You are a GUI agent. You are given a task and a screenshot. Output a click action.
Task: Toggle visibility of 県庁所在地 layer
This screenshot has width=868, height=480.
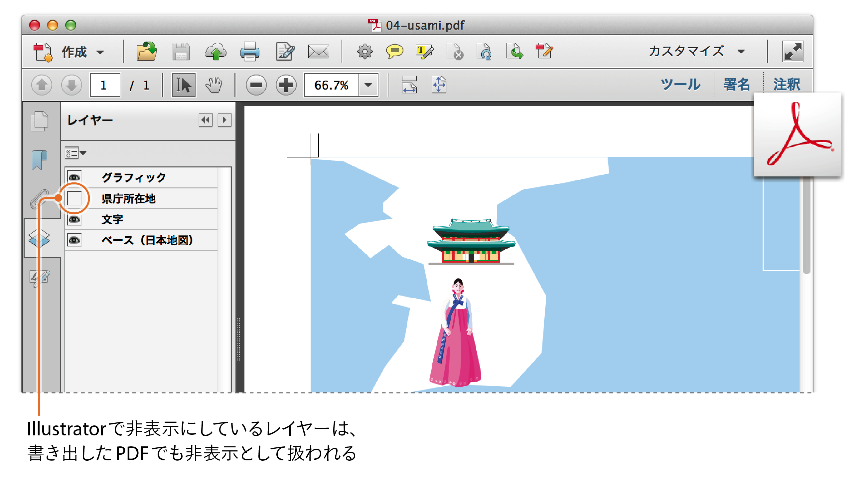tap(74, 198)
